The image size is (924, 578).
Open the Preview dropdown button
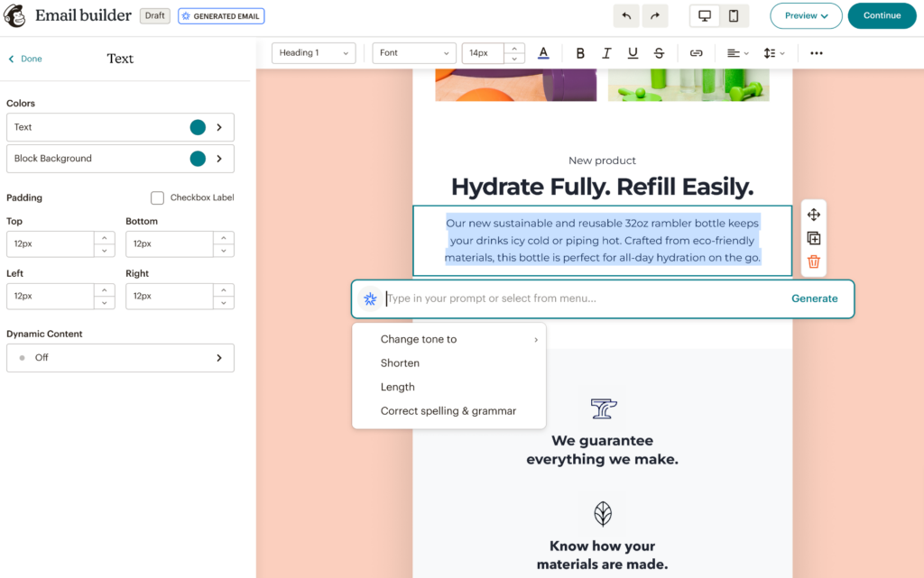click(x=806, y=16)
